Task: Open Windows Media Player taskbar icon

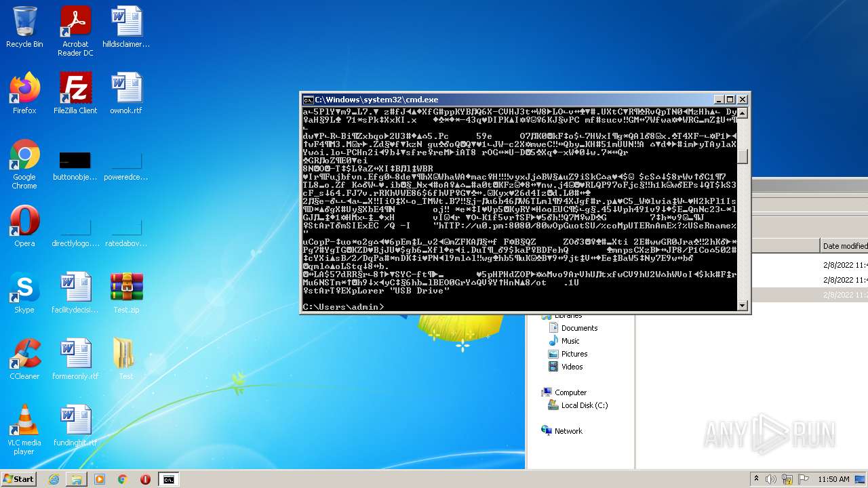Action: pyautogui.click(x=100, y=479)
